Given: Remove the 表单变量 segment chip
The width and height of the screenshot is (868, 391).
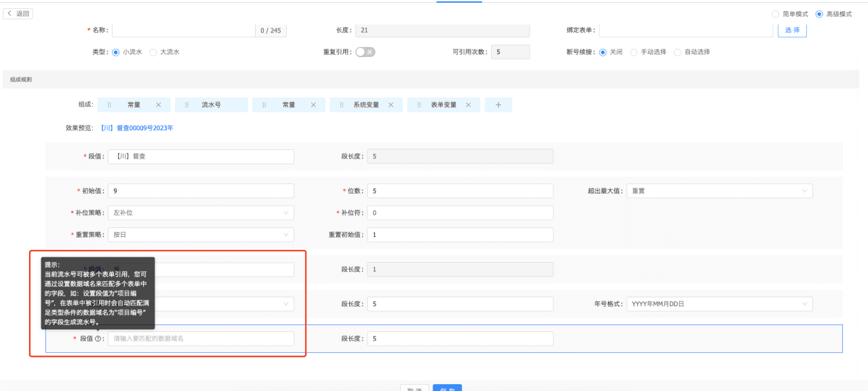Looking at the screenshot, I should 468,105.
